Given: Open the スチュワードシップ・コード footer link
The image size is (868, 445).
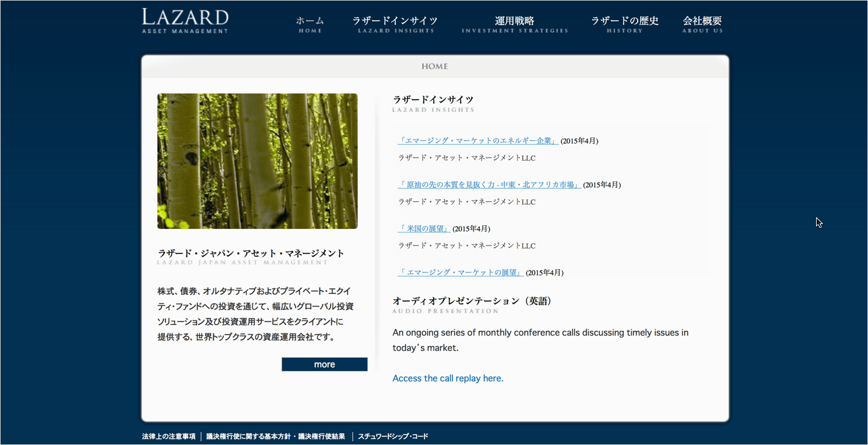Looking at the screenshot, I should coord(393,436).
